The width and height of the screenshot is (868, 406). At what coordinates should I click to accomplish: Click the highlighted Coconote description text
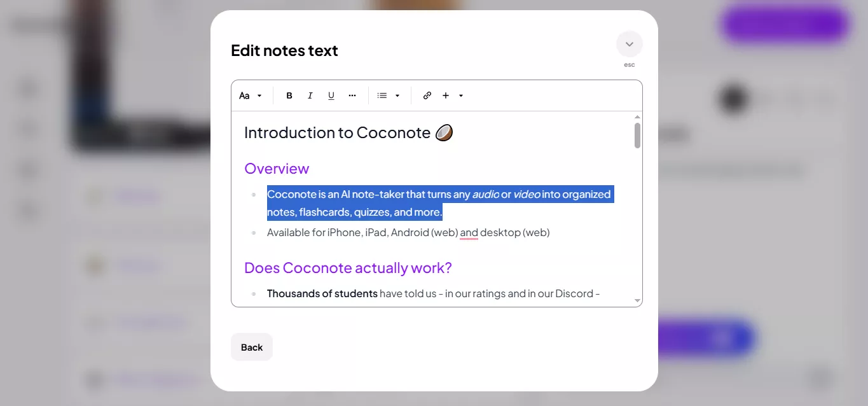(x=440, y=202)
